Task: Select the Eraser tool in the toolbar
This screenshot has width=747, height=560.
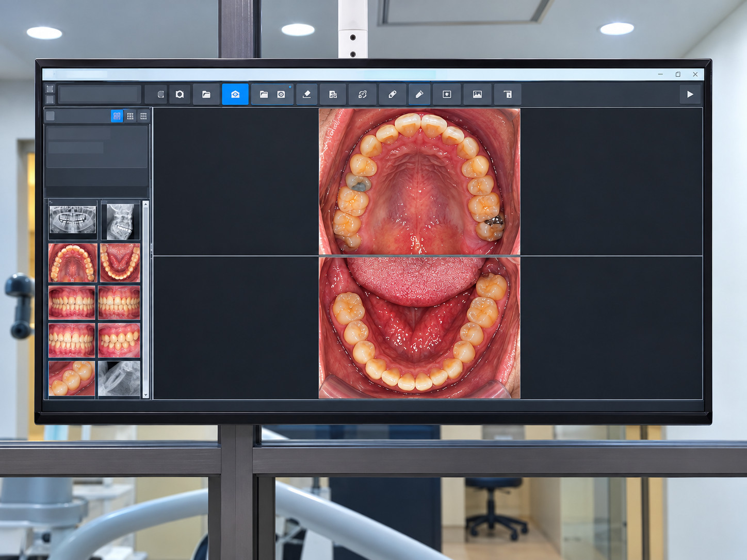Action: [x=306, y=94]
